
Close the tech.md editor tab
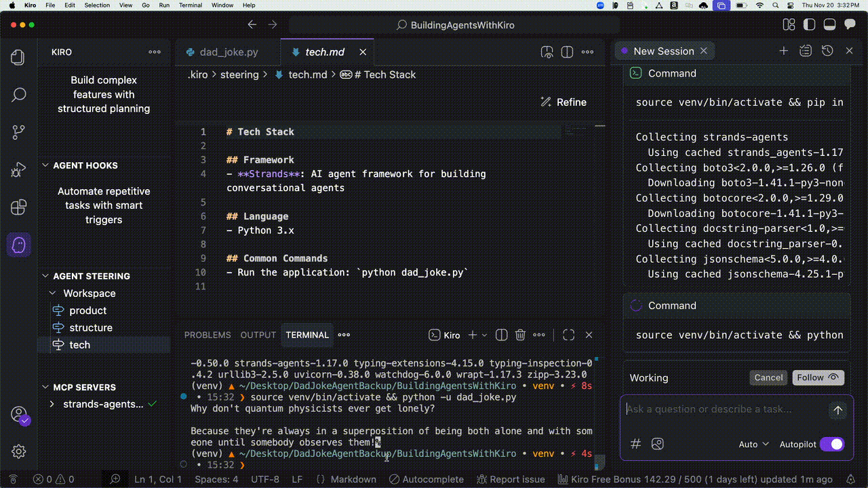363,52
